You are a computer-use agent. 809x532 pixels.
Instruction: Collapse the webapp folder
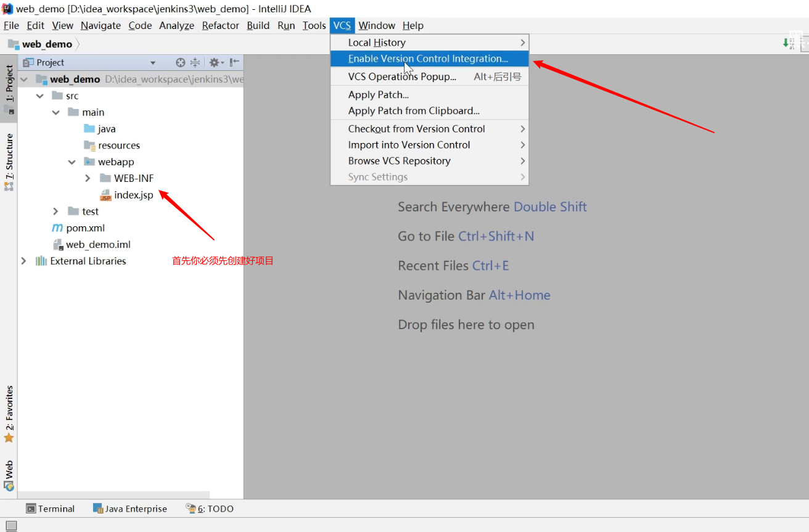point(72,162)
